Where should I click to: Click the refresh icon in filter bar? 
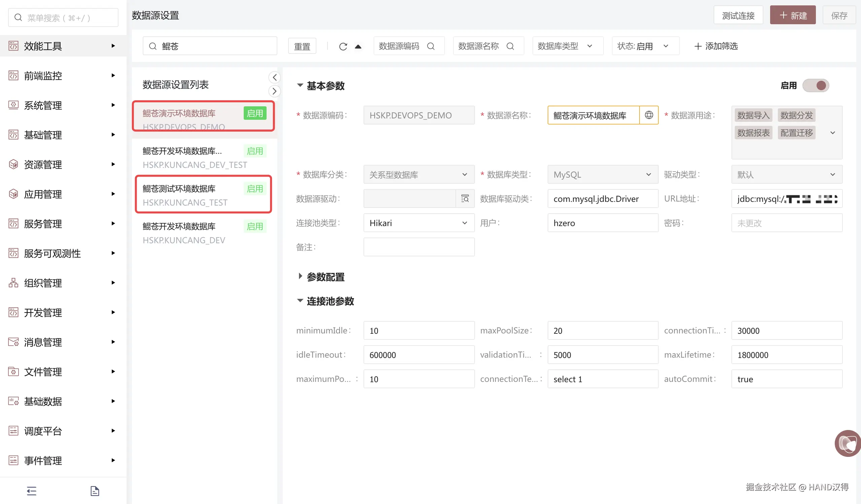(343, 46)
